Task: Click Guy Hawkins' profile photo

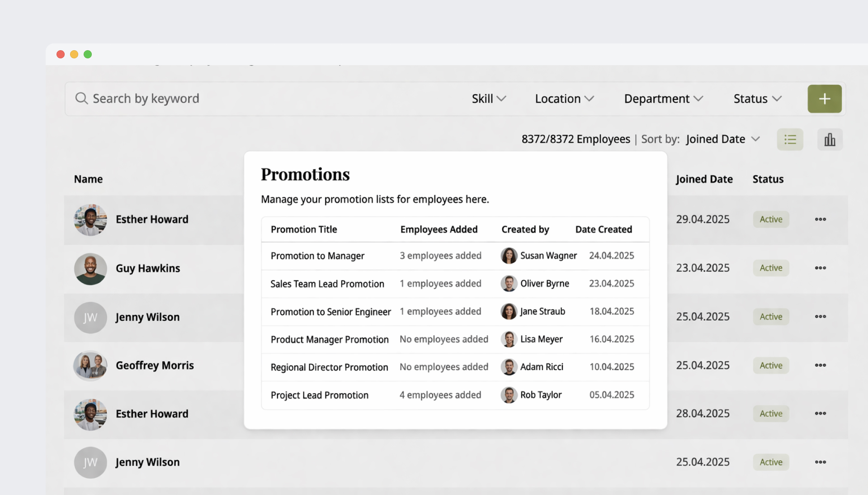Action: coord(90,269)
